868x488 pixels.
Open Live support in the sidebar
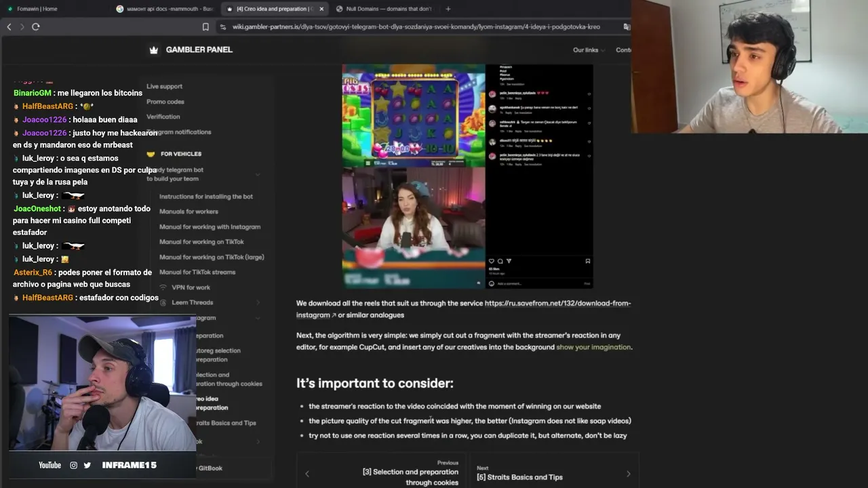click(x=165, y=86)
